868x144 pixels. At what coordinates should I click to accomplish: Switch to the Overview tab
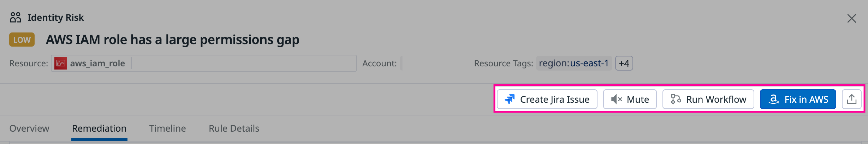click(x=29, y=128)
